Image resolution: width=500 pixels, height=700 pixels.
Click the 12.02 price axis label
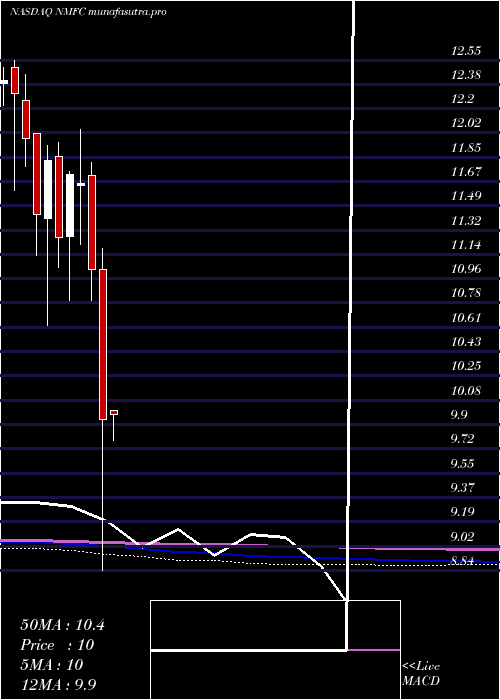click(466, 123)
